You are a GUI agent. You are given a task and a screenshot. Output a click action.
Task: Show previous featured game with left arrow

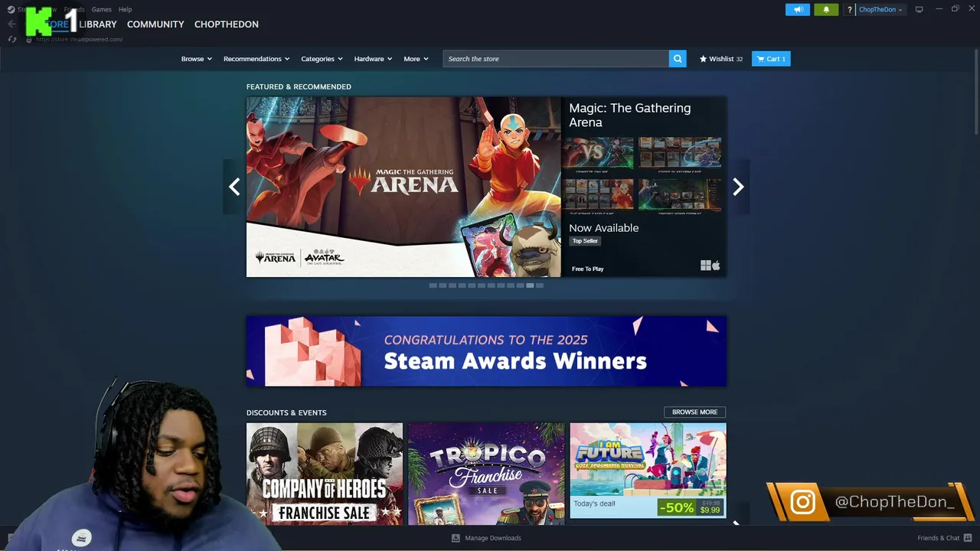[234, 187]
